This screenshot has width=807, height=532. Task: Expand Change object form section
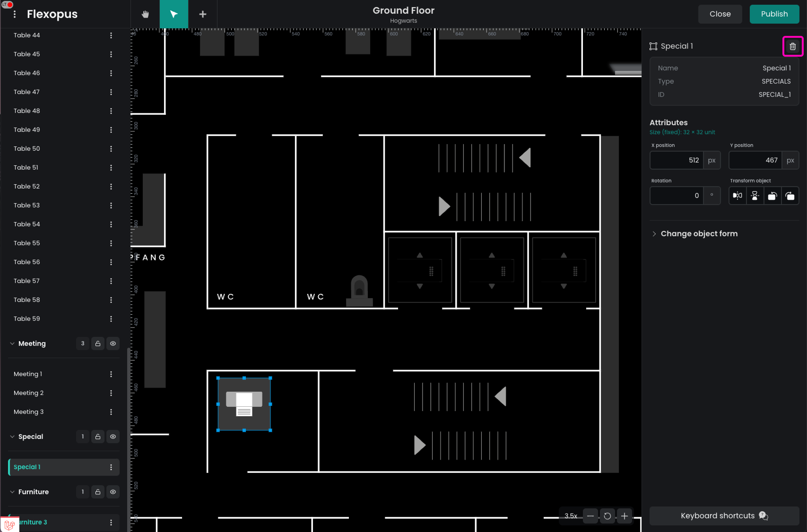tap(699, 233)
